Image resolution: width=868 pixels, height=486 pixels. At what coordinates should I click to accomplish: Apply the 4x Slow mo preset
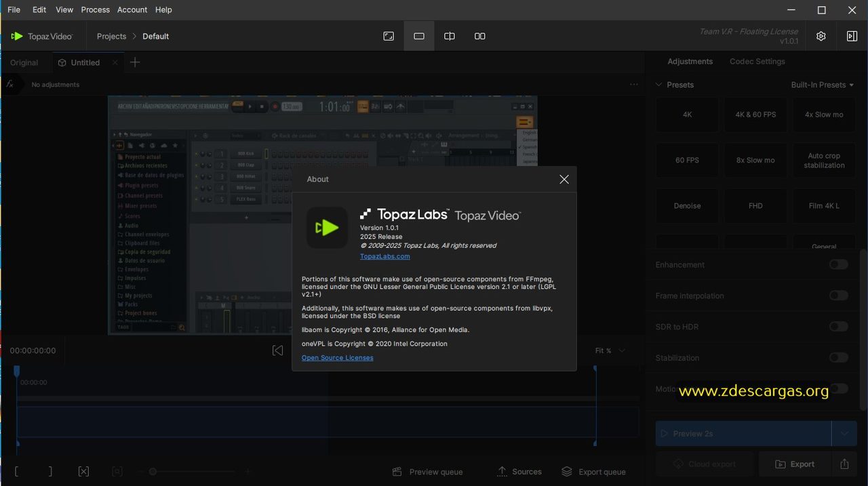(x=824, y=115)
